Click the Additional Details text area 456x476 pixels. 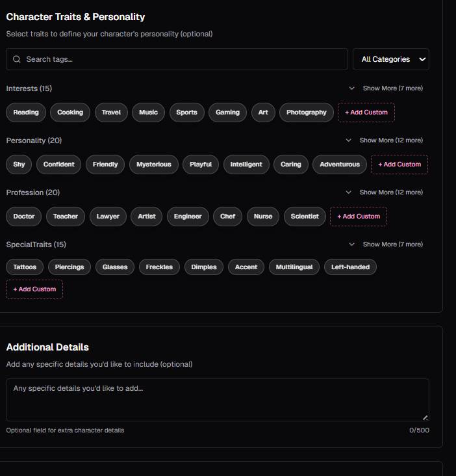coord(218,400)
